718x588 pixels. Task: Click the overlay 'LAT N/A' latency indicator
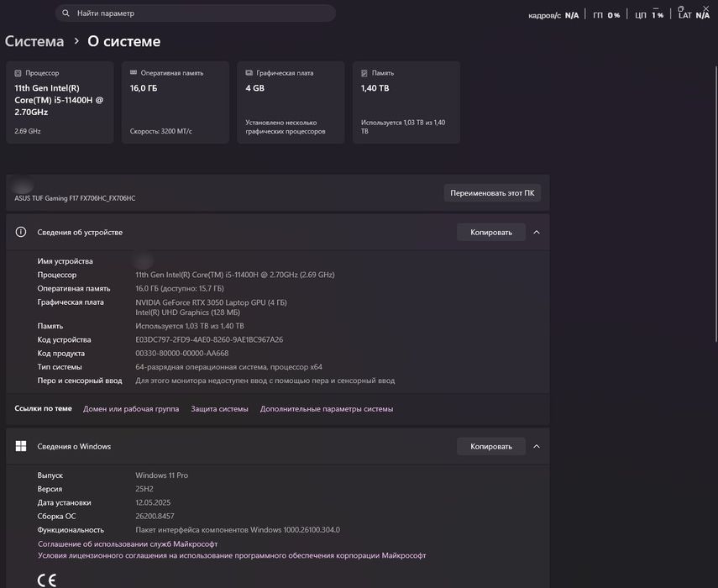694,15
